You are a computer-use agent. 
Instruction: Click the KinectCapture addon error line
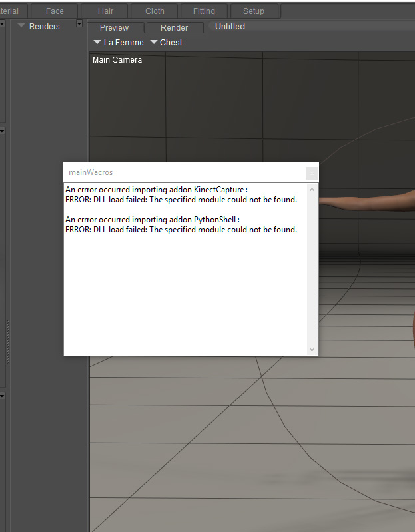pos(157,190)
